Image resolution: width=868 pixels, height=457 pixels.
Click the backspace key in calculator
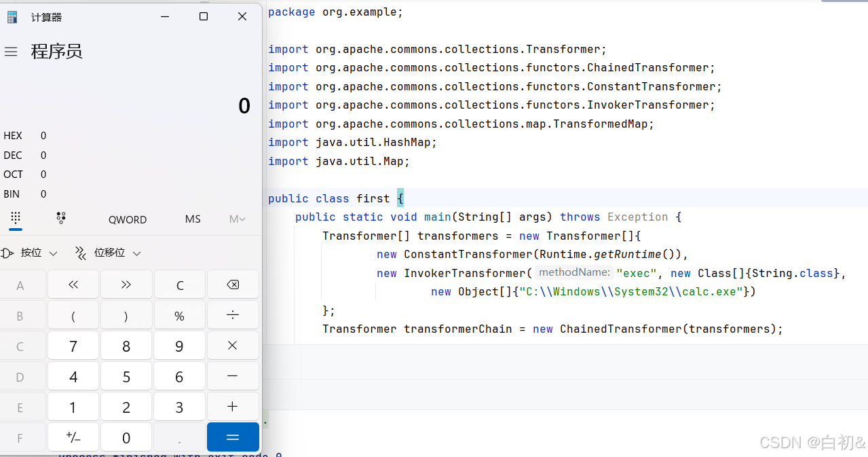click(x=233, y=285)
